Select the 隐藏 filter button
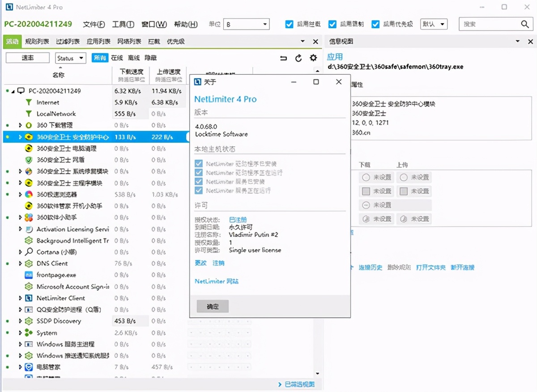Screen dimensions: 537x392 pos(151,58)
